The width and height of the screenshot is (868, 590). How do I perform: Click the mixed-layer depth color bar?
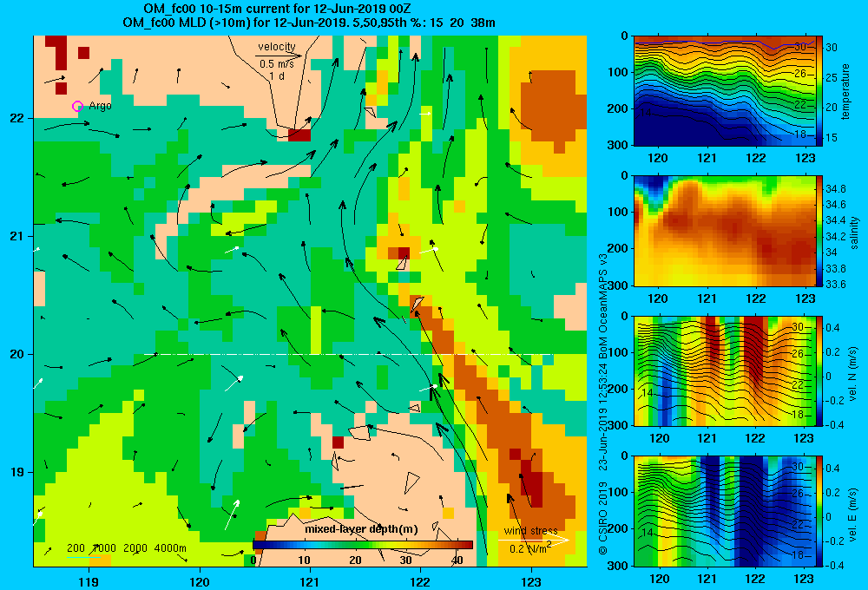click(x=363, y=545)
